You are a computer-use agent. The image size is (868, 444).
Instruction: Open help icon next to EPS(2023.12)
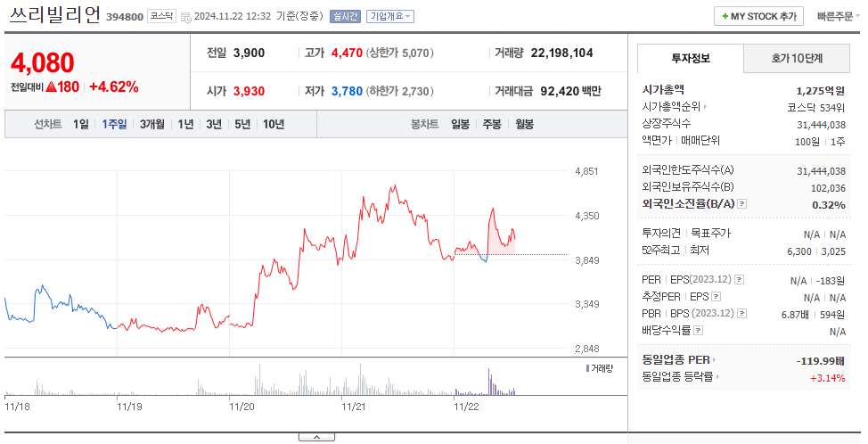tap(740, 280)
